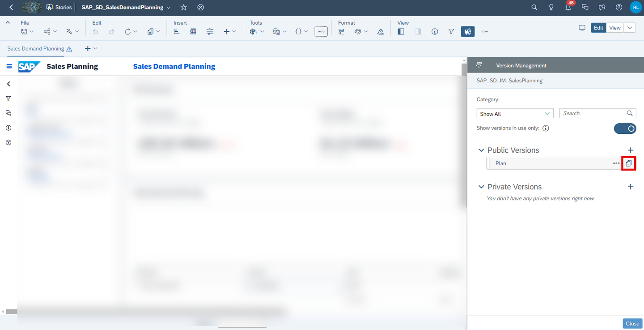This screenshot has height=330, width=644.
Task: Open comments icon in left sidebar
Action: [x=8, y=113]
